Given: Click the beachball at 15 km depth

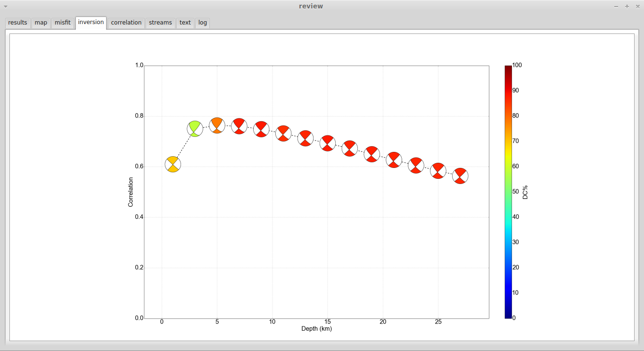Looking at the screenshot, I should click(328, 143).
